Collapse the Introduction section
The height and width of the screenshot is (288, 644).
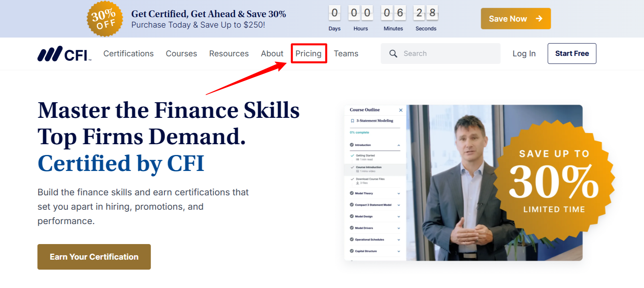point(398,145)
